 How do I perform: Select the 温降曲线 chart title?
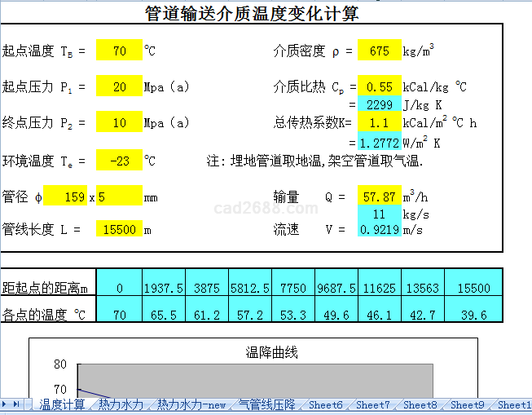(272, 352)
